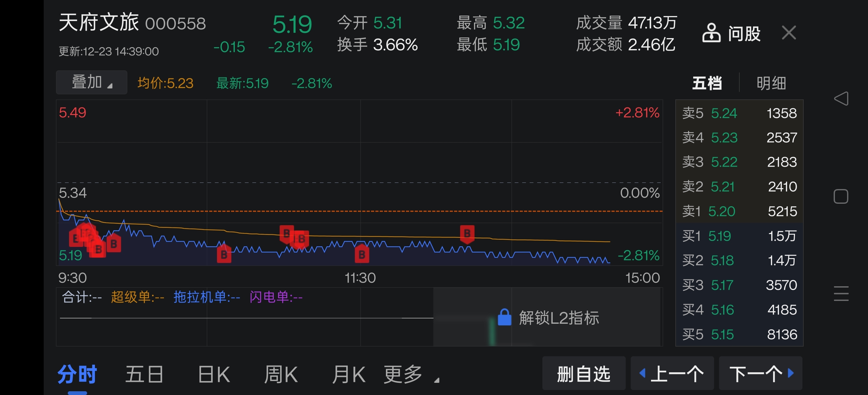Open the 周K chart tab
Viewport: 868px width, 395px height.
[281, 374]
